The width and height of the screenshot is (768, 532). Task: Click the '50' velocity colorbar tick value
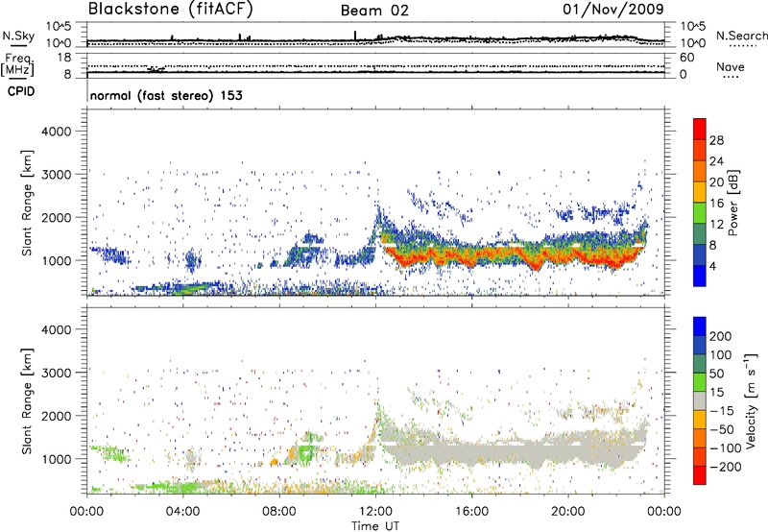click(716, 374)
